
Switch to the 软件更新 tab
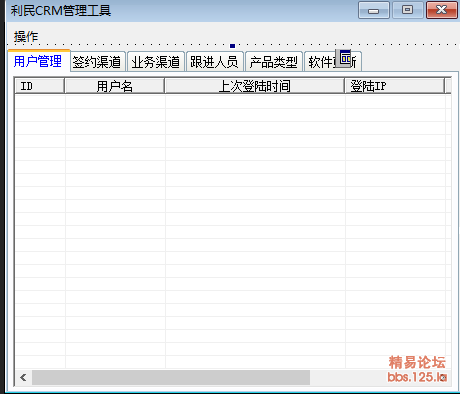point(333,62)
